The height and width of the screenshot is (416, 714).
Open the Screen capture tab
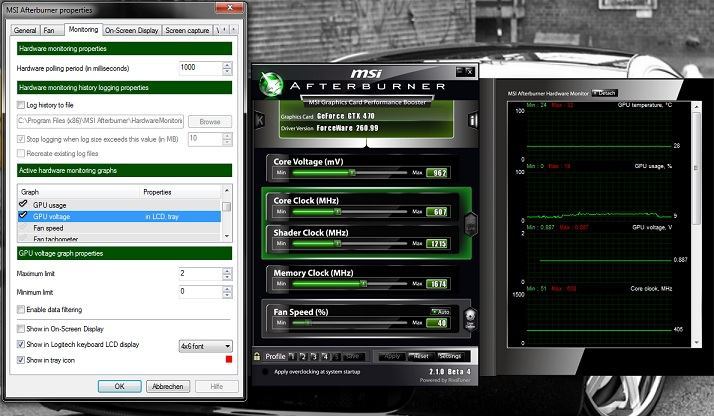187,30
